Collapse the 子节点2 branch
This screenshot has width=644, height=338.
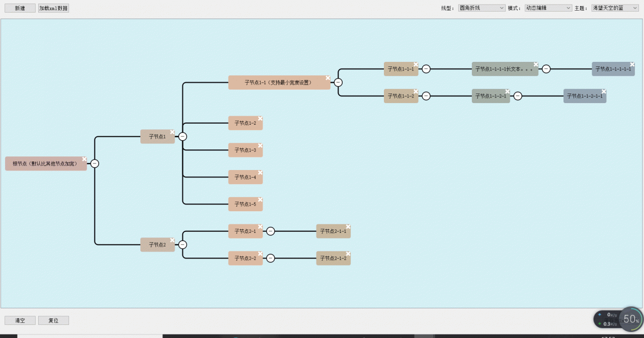point(183,245)
